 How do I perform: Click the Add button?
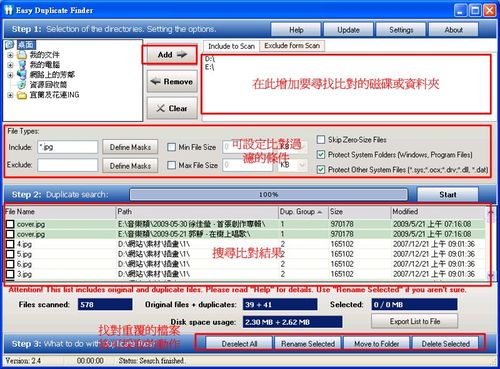coord(172,55)
